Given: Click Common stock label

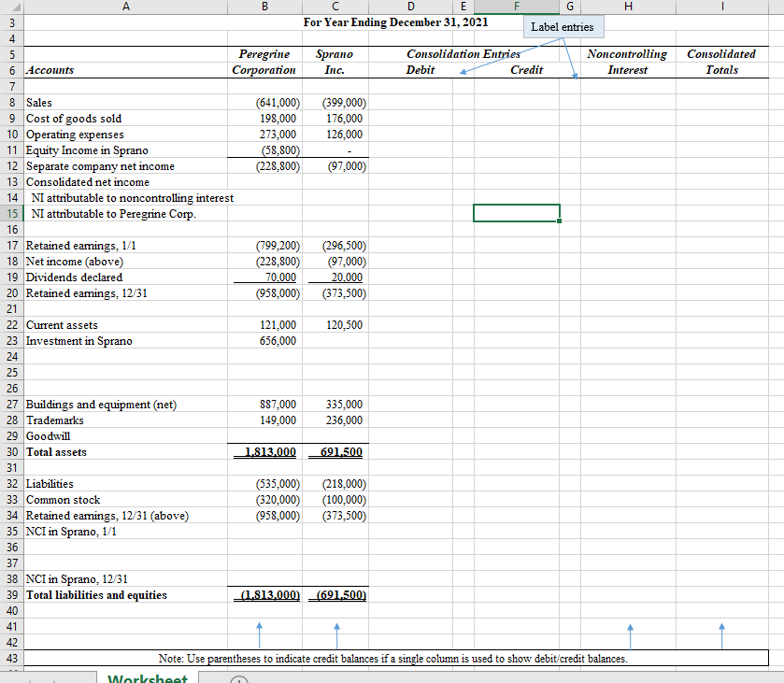Looking at the screenshot, I should pyautogui.click(x=63, y=500).
